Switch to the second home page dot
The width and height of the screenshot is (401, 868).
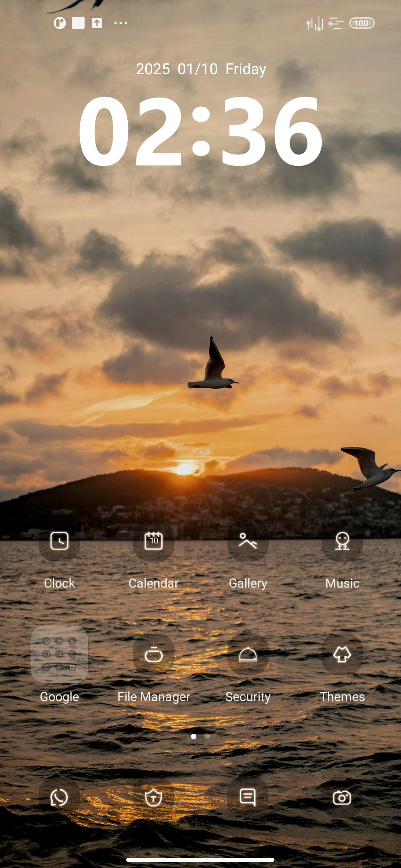point(208,736)
